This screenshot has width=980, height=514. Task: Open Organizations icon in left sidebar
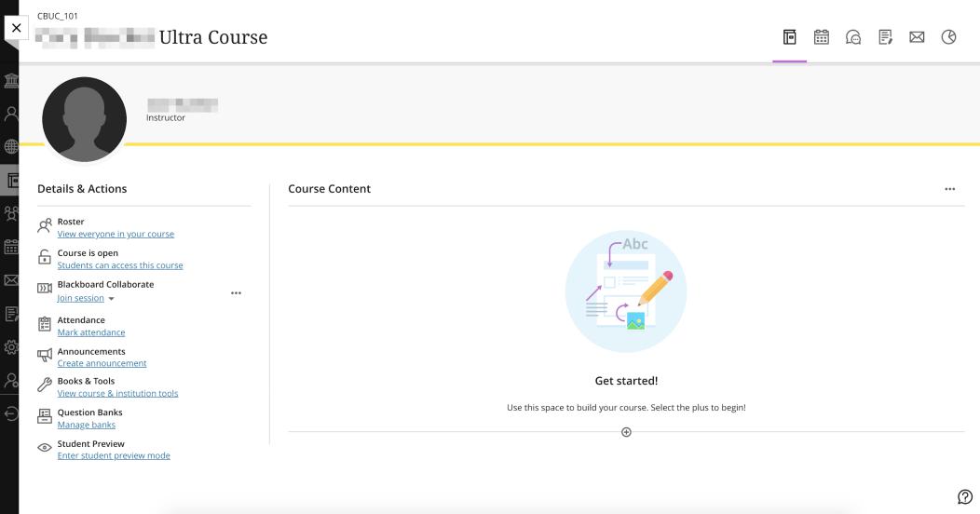(11, 213)
